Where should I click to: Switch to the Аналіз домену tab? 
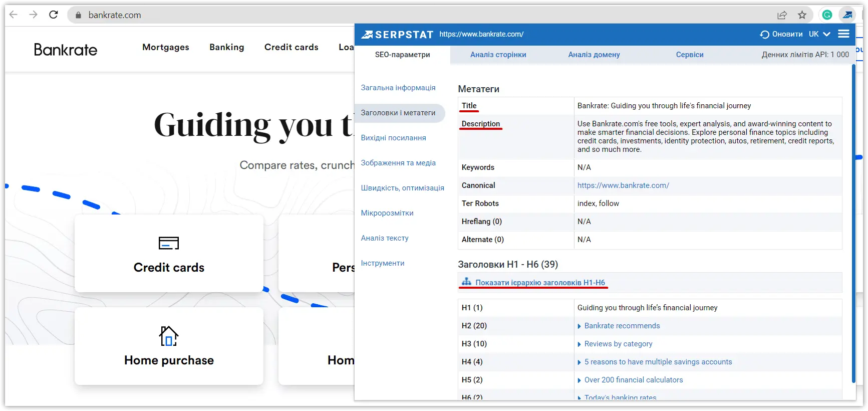pyautogui.click(x=594, y=55)
